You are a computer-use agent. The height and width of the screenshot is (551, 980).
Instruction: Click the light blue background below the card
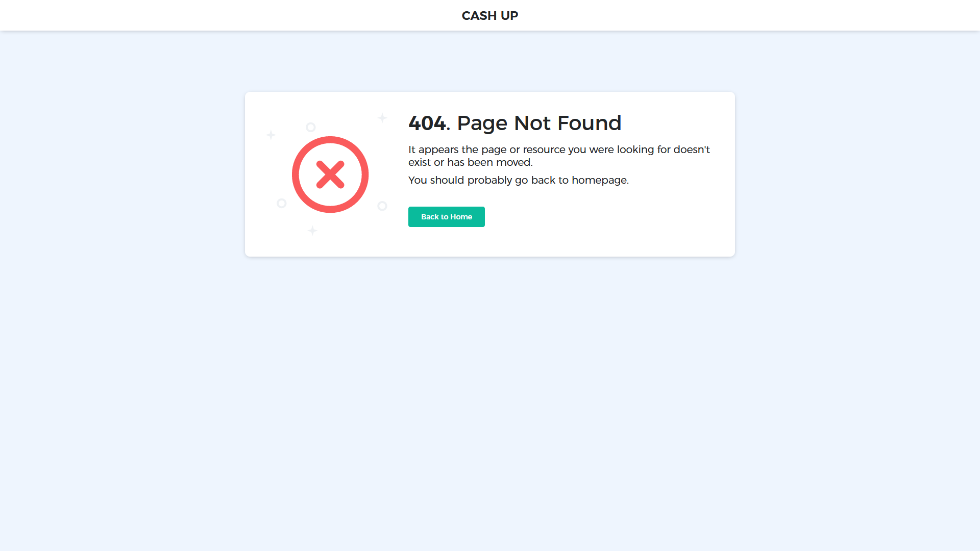(x=490, y=398)
